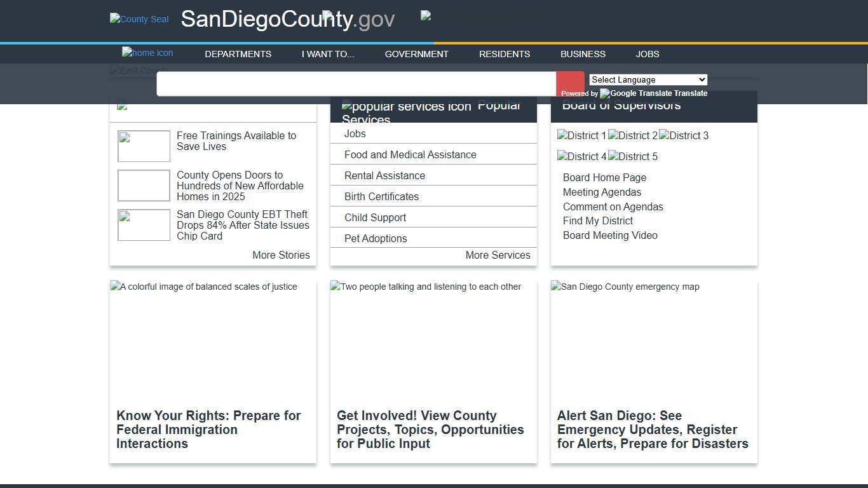Click the More Stories link
The width and height of the screenshot is (868, 488).
281,255
